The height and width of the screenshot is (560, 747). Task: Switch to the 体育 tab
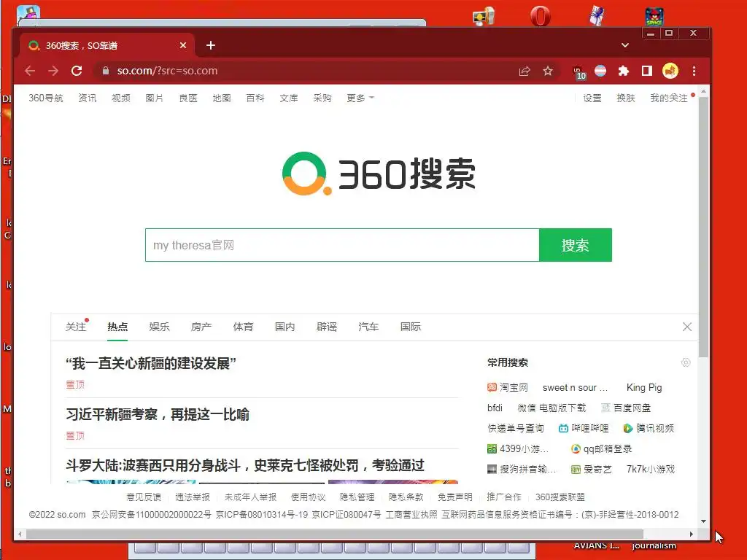point(243,327)
